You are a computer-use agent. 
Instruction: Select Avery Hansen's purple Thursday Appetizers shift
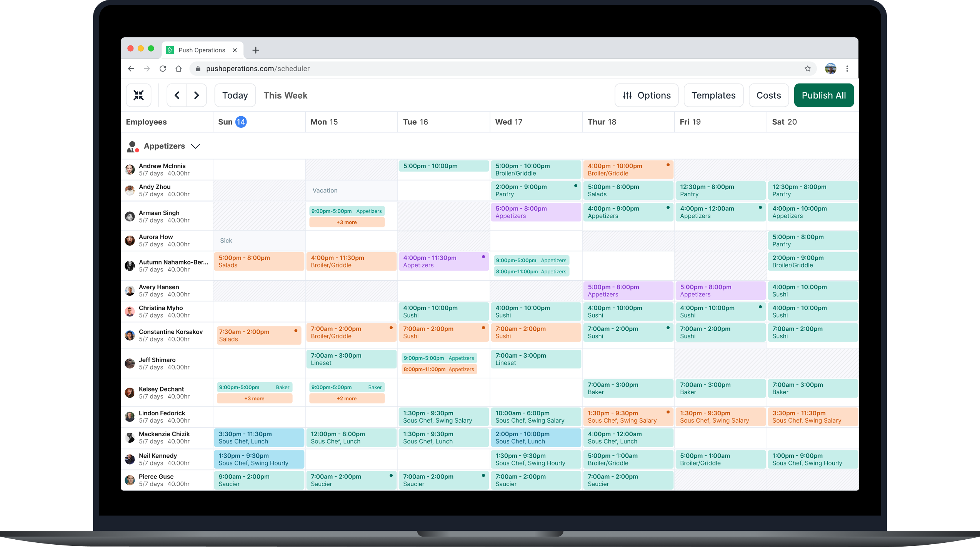point(628,291)
